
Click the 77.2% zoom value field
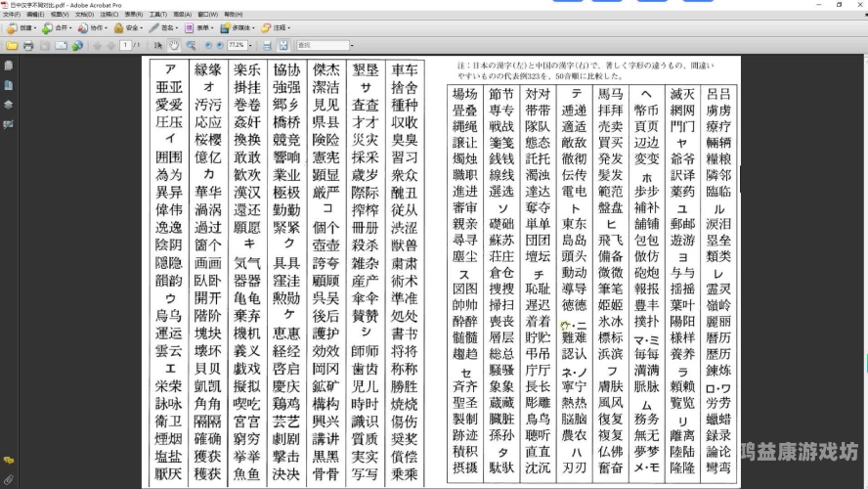coord(237,45)
